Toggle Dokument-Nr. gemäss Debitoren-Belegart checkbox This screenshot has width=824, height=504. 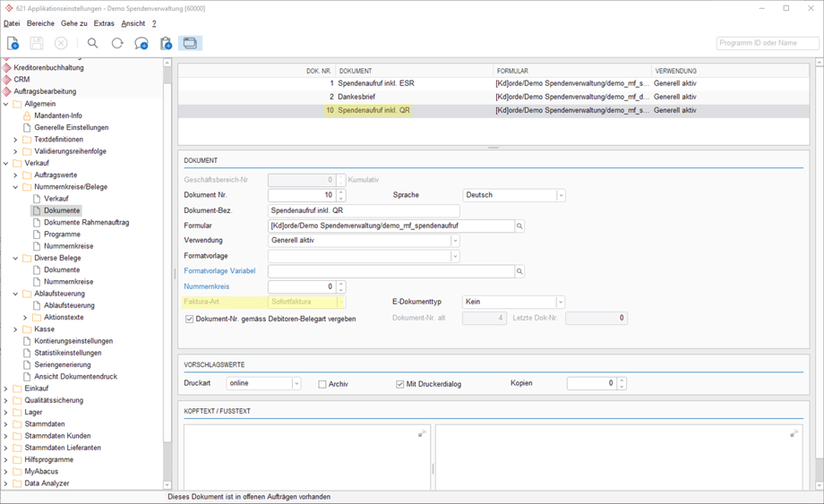pos(190,319)
